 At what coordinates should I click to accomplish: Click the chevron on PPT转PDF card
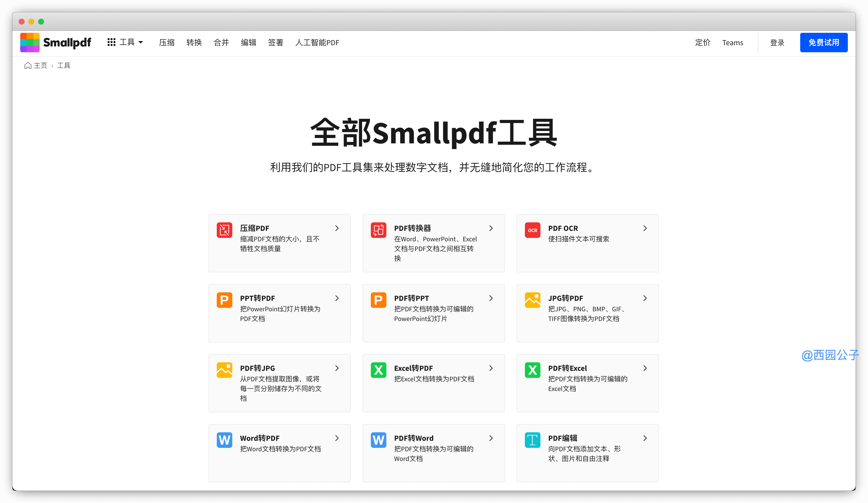[x=337, y=298]
